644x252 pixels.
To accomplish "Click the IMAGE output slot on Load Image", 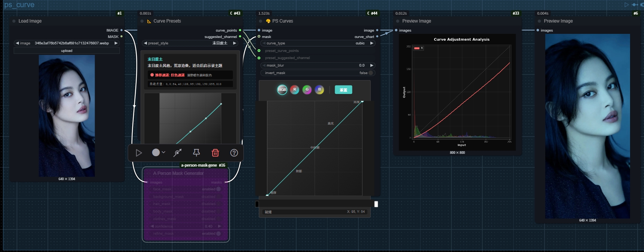I will pyautogui.click(x=121, y=30).
